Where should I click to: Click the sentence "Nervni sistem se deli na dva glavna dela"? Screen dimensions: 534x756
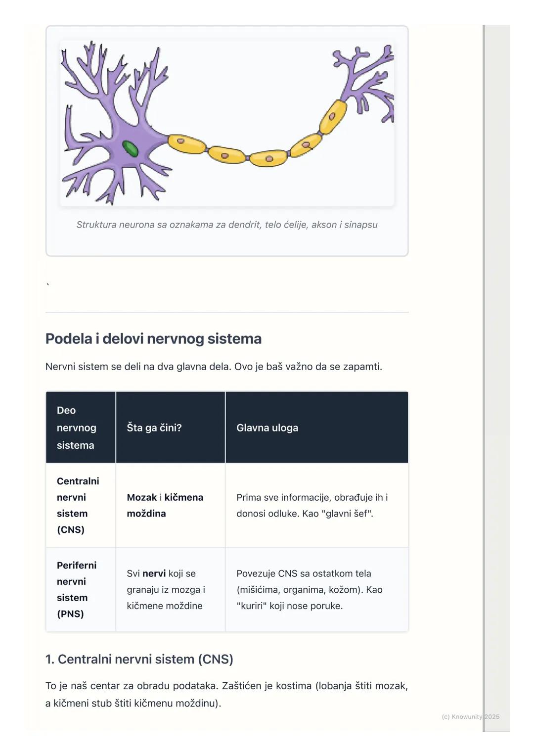point(214,367)
